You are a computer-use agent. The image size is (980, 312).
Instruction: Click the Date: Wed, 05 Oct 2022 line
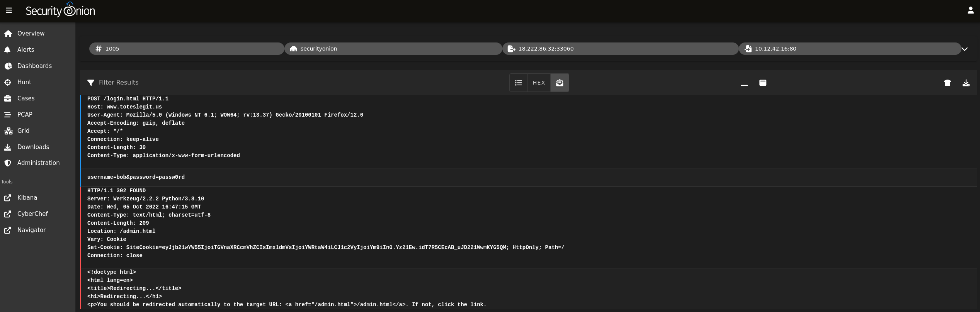click(x=144, y=207)
